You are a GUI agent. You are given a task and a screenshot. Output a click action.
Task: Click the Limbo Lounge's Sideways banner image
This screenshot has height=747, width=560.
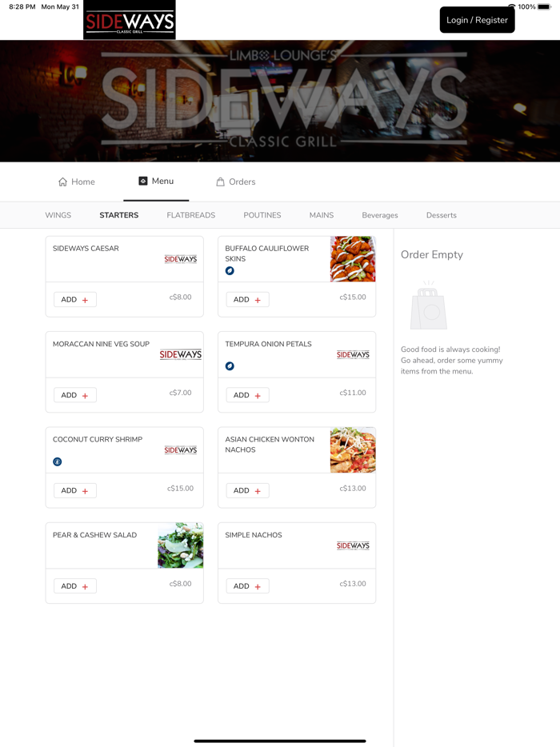(280, 101)
